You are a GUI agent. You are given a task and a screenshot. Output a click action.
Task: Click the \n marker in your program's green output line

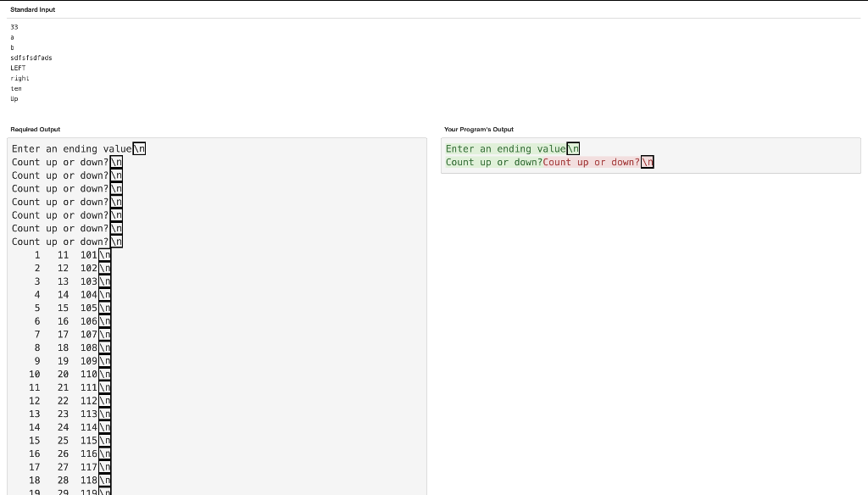(x=574, y=148)
